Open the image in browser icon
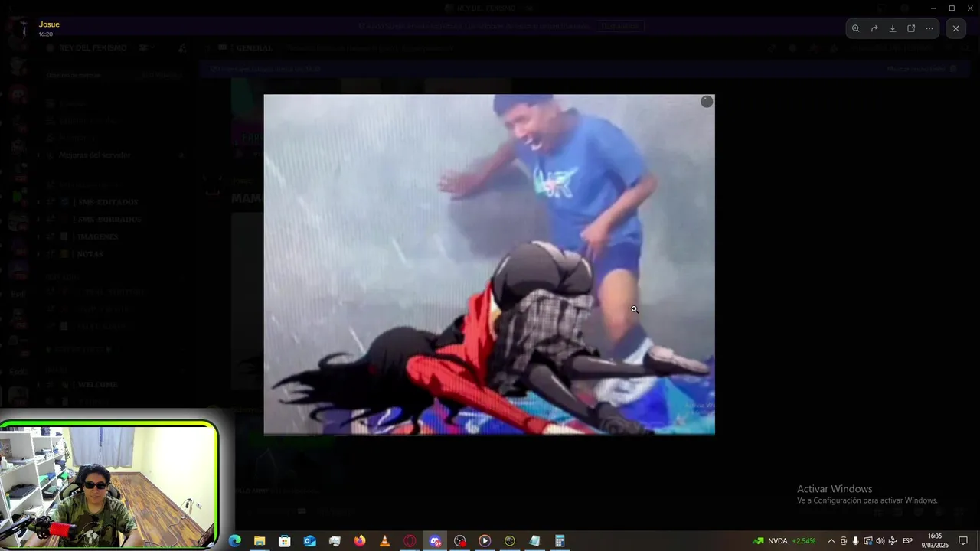Viewport: 980px width, 551px height. [x=911, y=28]
